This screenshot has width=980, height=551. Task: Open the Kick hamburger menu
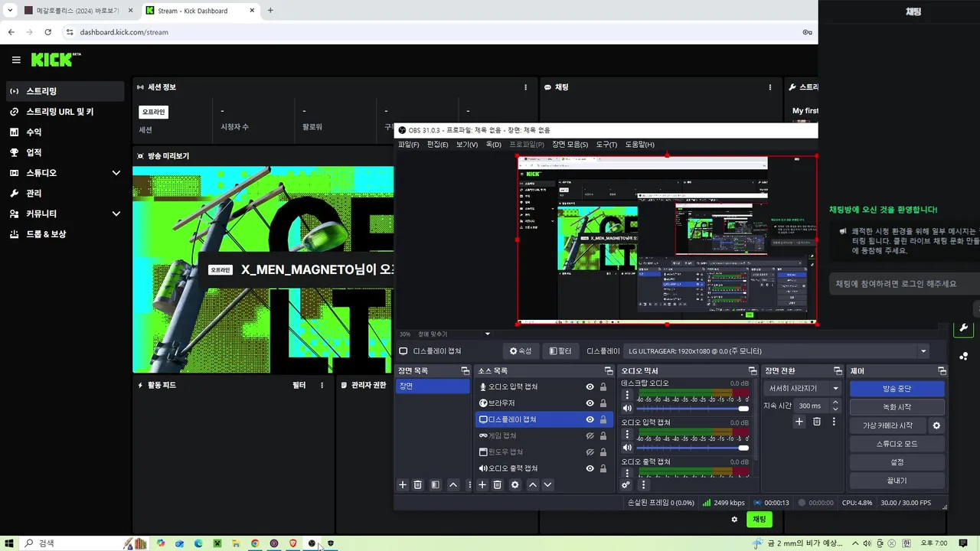16,60
